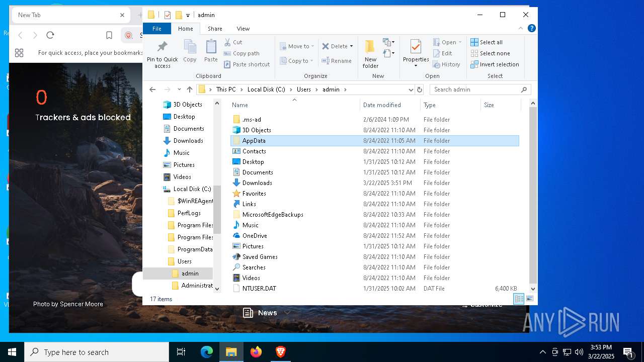Click the Rename ribbon button
644x362 pixels.
[x=337, y=61]
